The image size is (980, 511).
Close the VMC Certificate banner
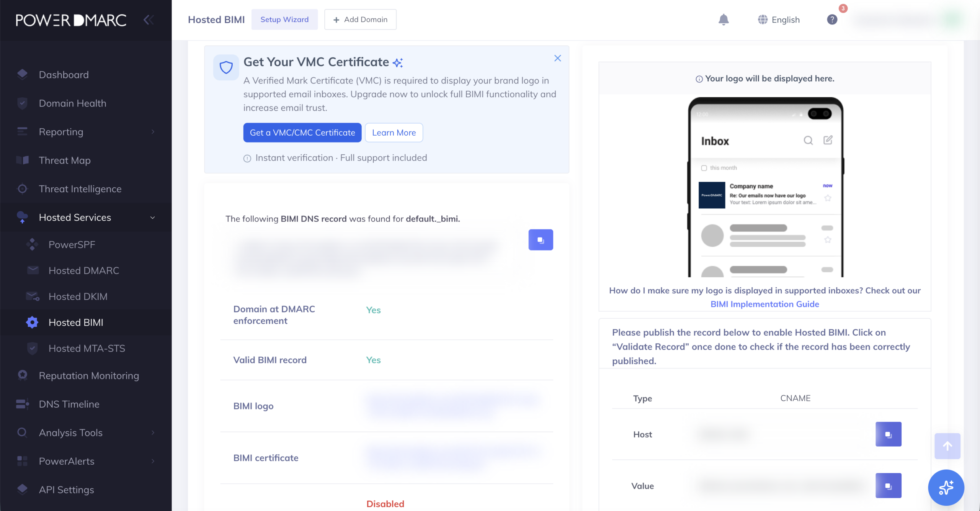click(557, 58)
